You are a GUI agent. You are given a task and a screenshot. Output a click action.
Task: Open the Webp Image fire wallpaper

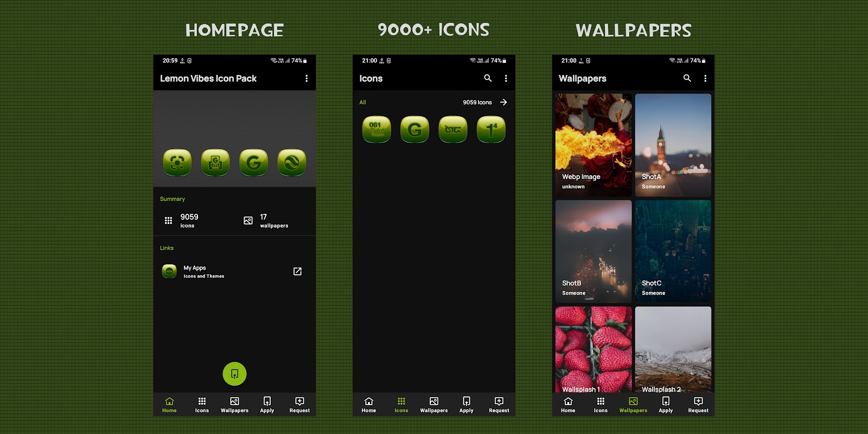[x=593, y=145]
